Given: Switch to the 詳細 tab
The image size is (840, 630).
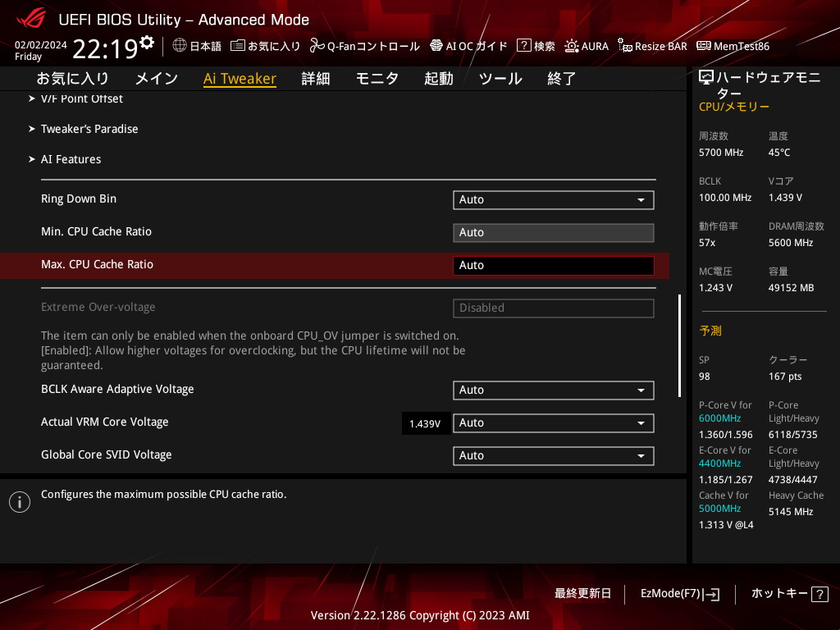Looking at the screenshot, I should (316, 79).
